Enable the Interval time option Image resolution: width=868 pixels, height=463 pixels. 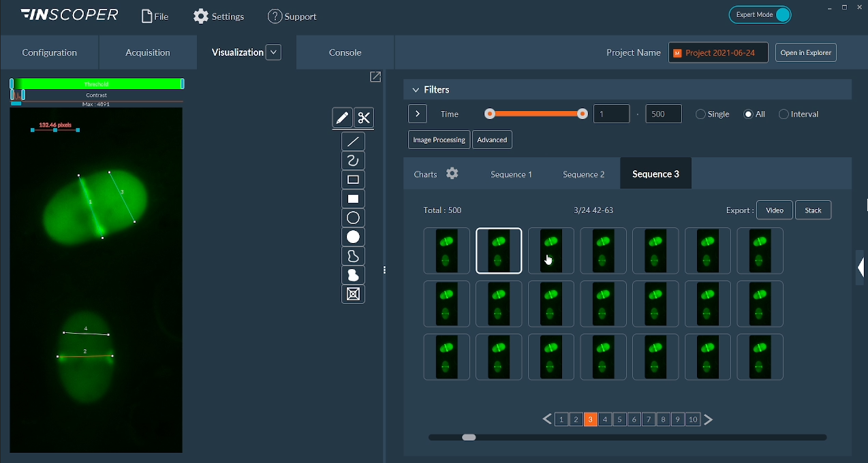[782, 114]
